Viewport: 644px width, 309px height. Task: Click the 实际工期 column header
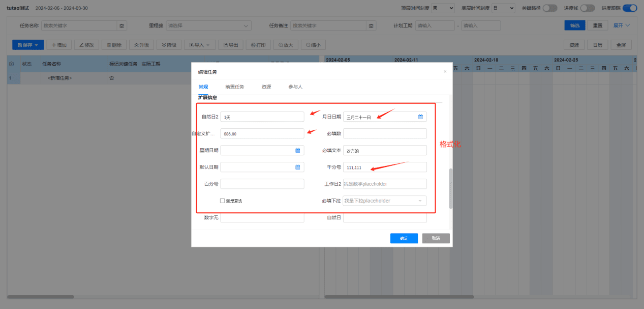pyautogui.click(x=151, y=64)
